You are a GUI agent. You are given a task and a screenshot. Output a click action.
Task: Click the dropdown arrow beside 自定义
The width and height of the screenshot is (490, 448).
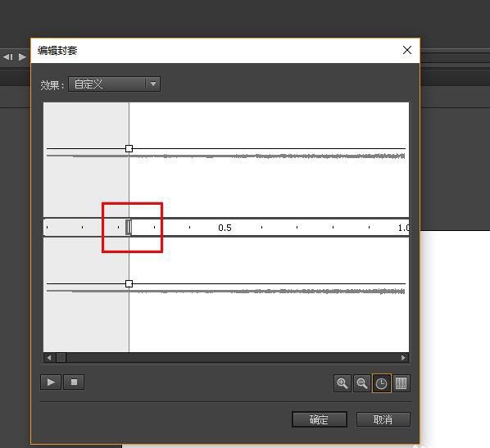[x=153, y=84]
